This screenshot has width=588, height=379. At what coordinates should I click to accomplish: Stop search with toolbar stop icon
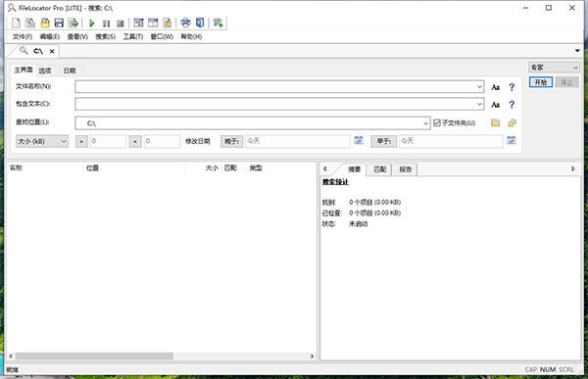point(120,24)
